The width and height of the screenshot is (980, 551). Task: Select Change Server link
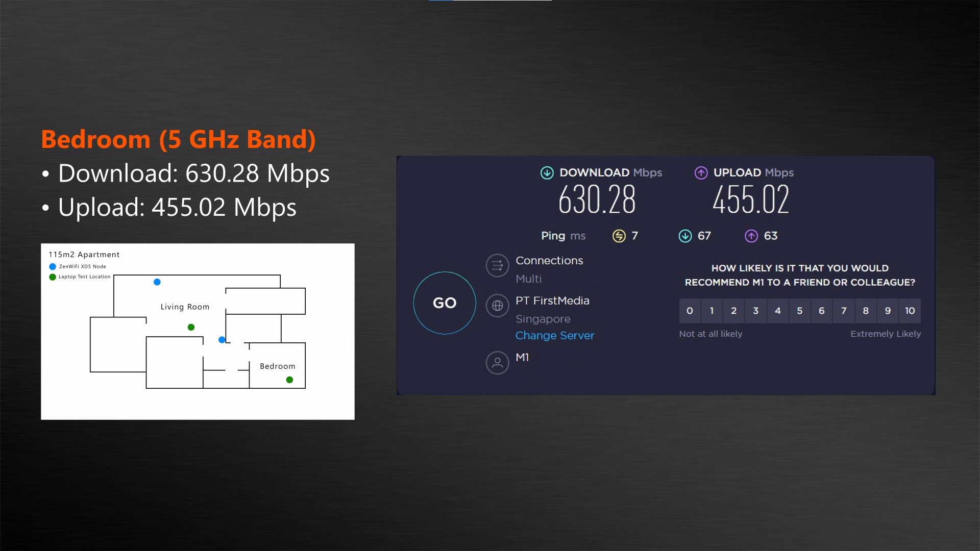(x=555, y=335)
